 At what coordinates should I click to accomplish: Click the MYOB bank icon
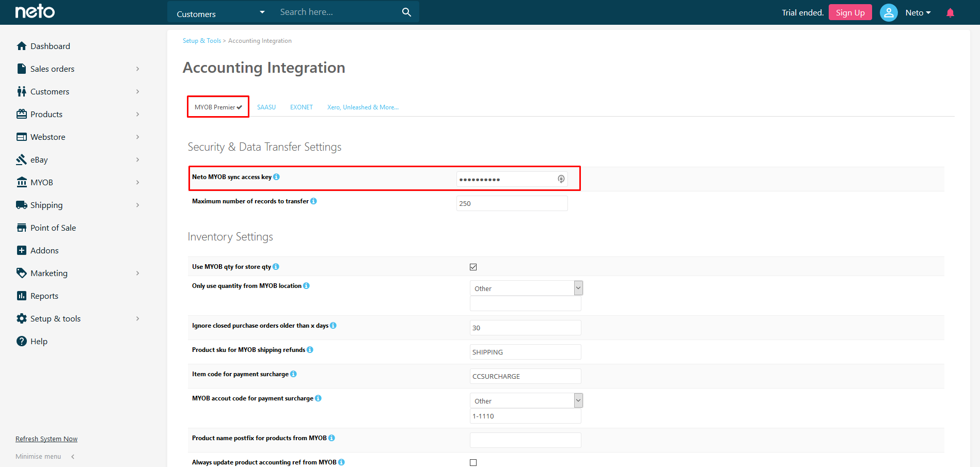coord(21,182)
